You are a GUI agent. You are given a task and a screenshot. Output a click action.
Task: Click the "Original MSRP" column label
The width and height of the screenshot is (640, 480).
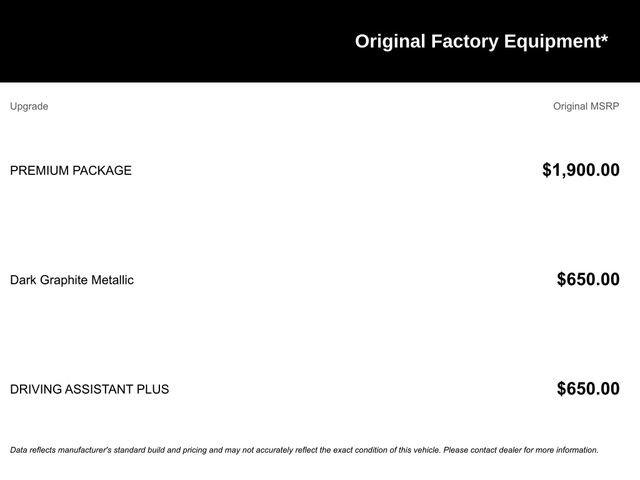coord(586,106)
